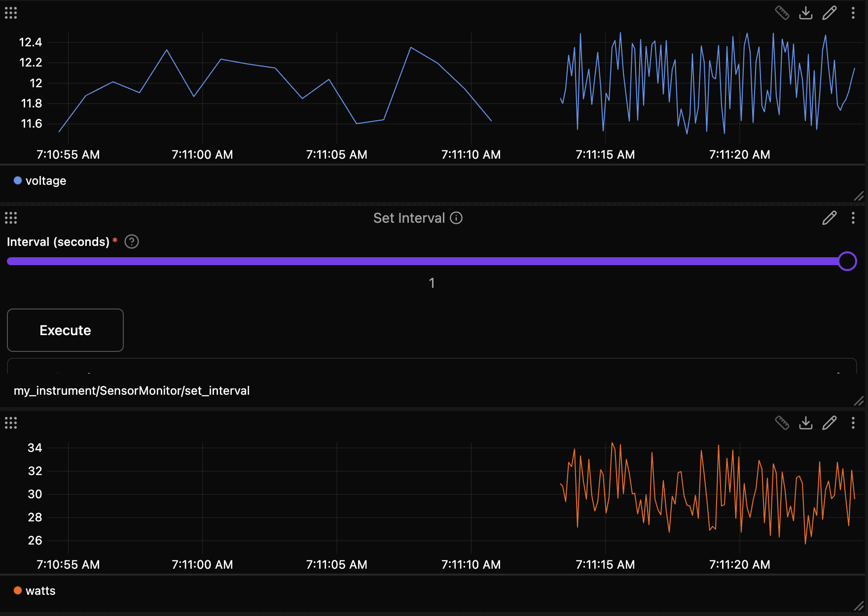This screenshot has width=868, height=616.
Task: Edit the watts chart panel
Action: point(830,423)
